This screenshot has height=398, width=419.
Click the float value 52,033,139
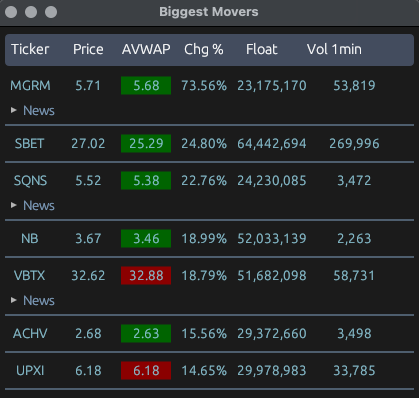272,239
